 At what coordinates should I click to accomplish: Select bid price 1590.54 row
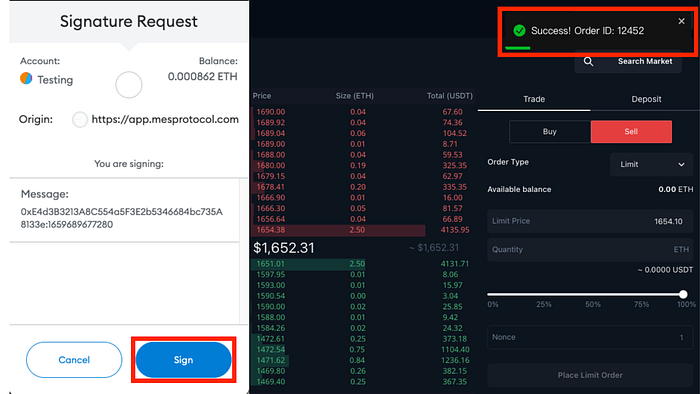pyautogui.click(x=362, y=296)
